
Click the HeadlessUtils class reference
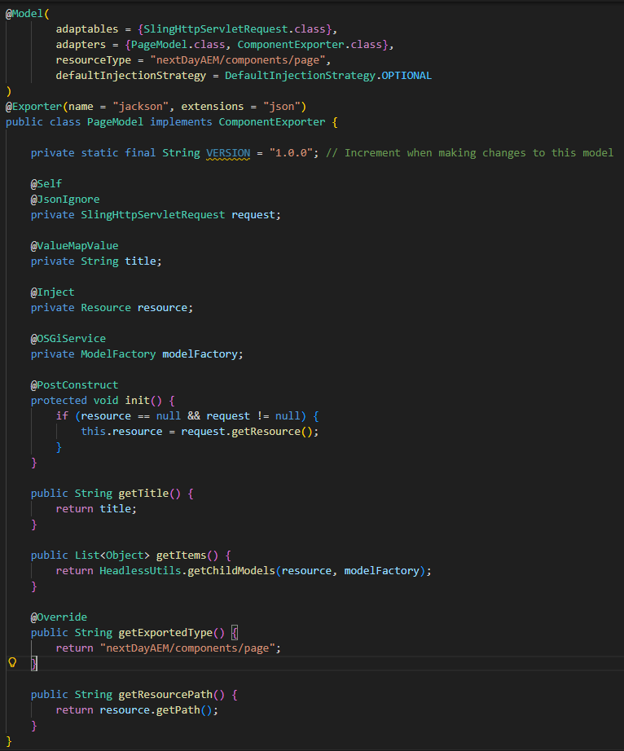[140, 571]
